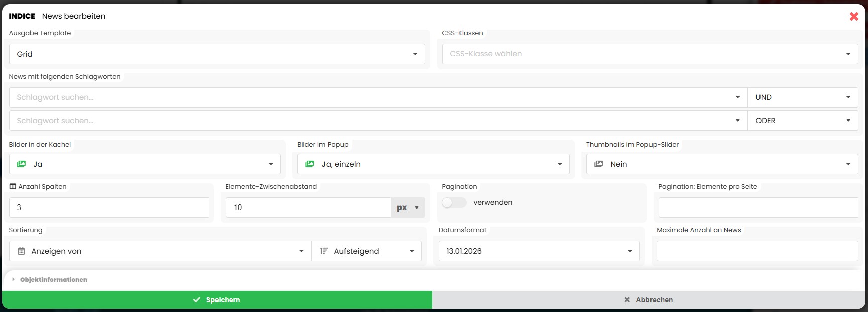
Task: Click the first Schlagwort suchen field
Action: point(372,97)
